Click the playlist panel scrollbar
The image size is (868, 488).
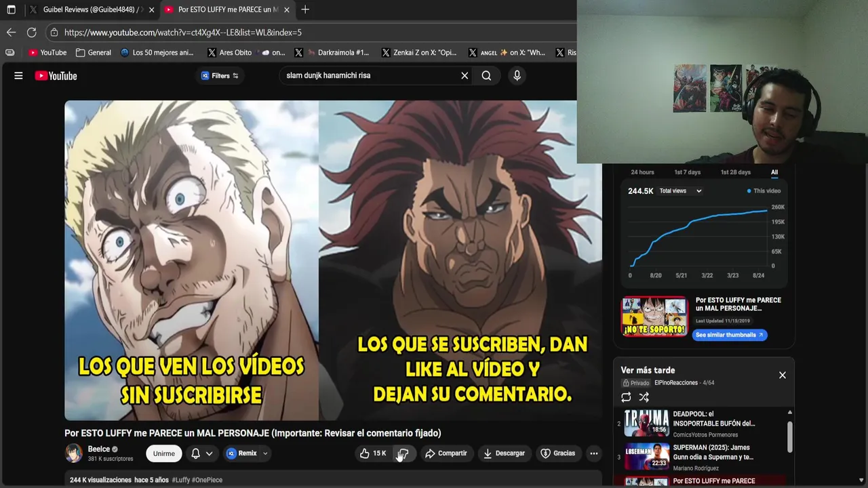click(x=789, y=437)
